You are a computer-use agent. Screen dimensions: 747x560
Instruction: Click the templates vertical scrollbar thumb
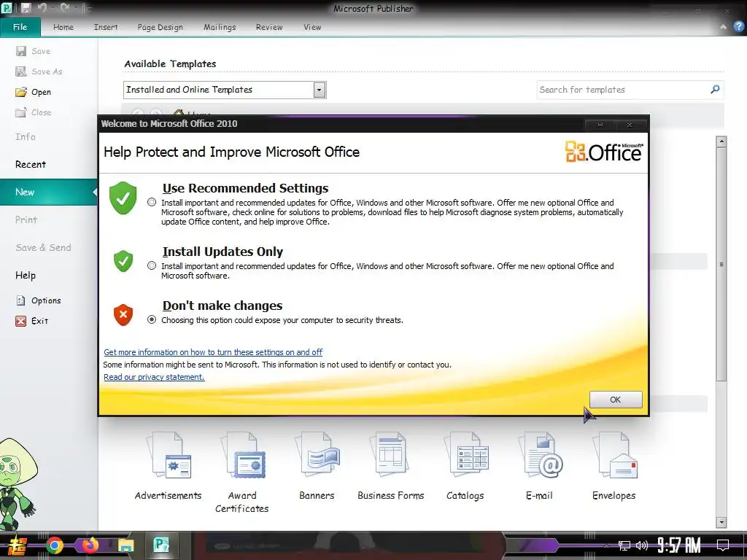pos(721,264)
